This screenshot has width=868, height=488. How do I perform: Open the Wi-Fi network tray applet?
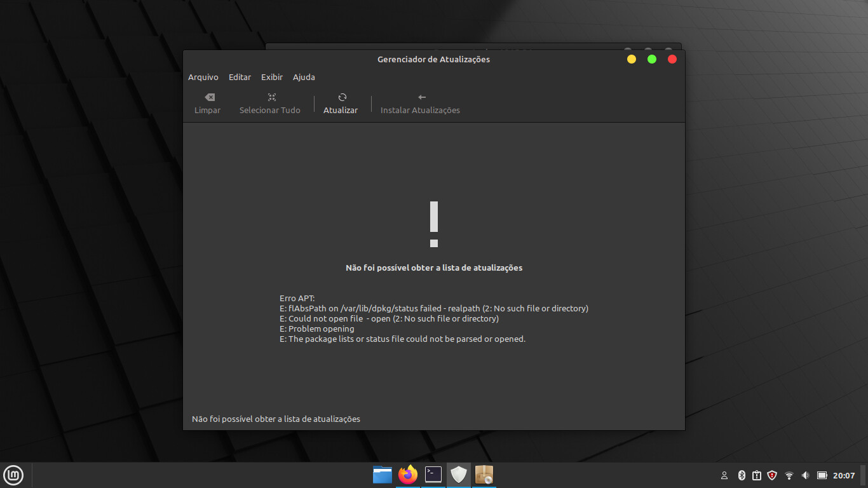coord(789,475)
